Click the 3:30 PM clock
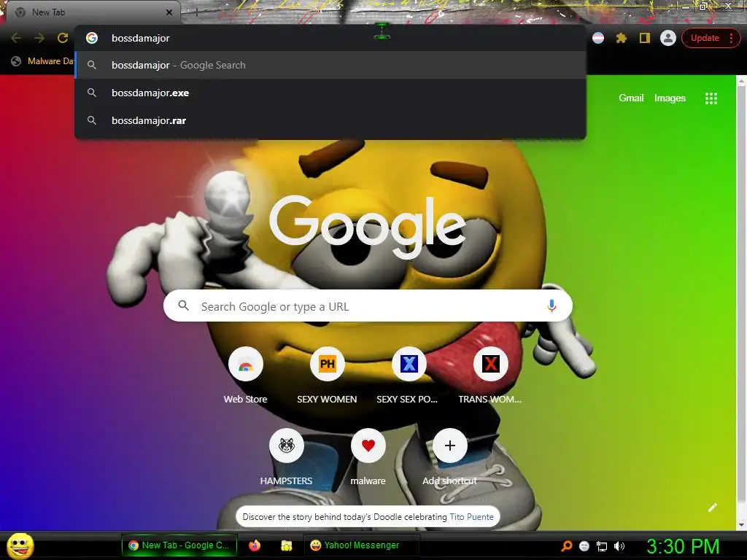 tap(683, 546)
